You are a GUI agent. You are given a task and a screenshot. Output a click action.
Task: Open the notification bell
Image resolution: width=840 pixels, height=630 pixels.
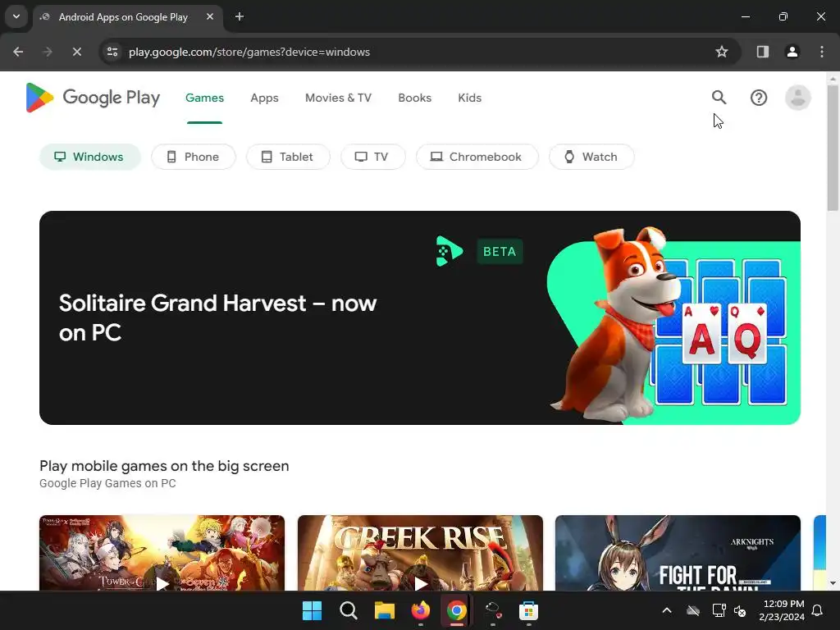click(x=818, y=610)
